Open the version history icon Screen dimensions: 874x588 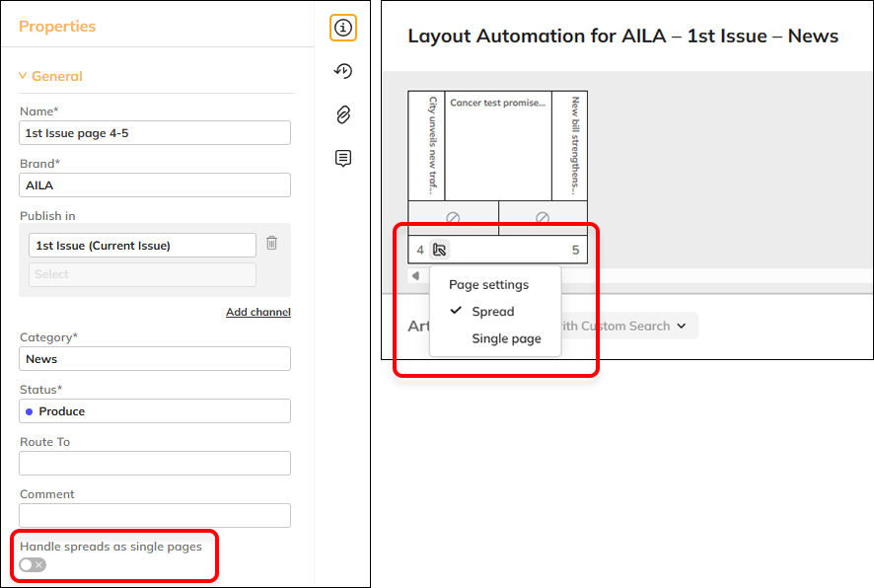click(342, 71)
